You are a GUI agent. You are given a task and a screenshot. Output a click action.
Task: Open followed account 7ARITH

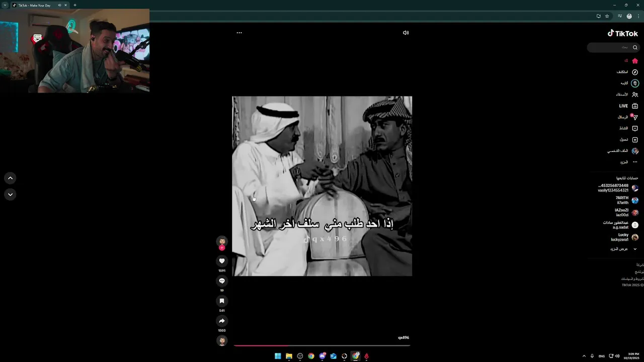click(627, 200)
